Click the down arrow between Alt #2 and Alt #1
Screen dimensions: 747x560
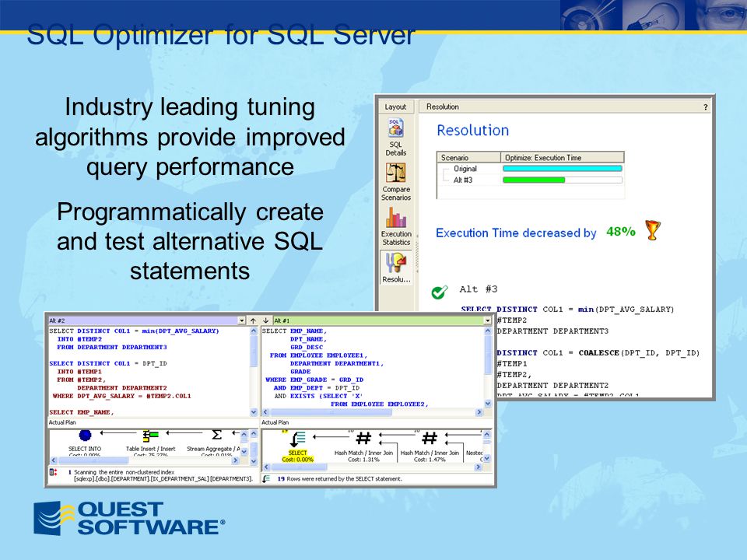click(266, 320)
